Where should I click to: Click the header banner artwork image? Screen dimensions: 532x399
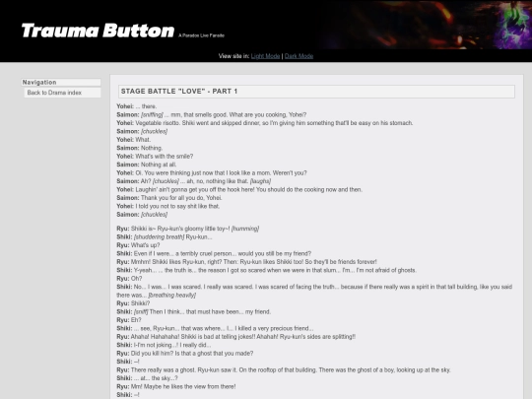(x=427, y=25)
